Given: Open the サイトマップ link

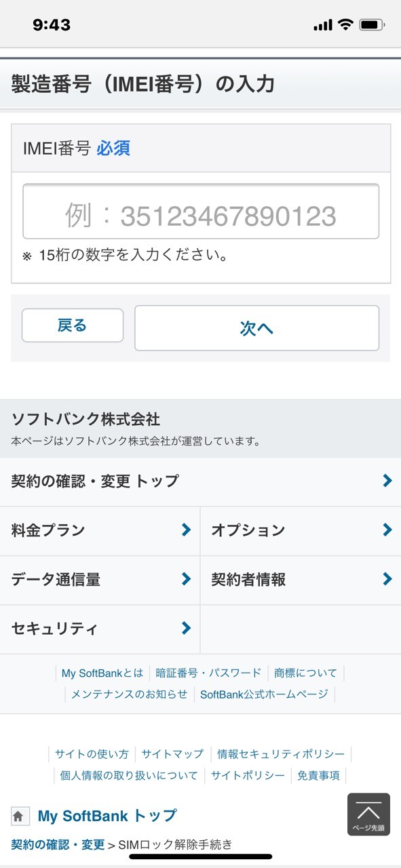Looking at the screenshot, I should pyautogui.click(x=172, y=754).
